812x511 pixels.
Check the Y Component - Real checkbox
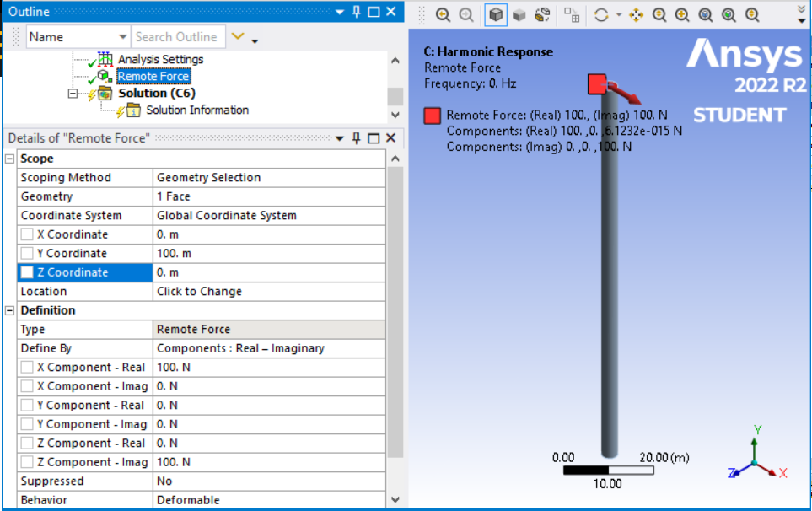(28, 406)
